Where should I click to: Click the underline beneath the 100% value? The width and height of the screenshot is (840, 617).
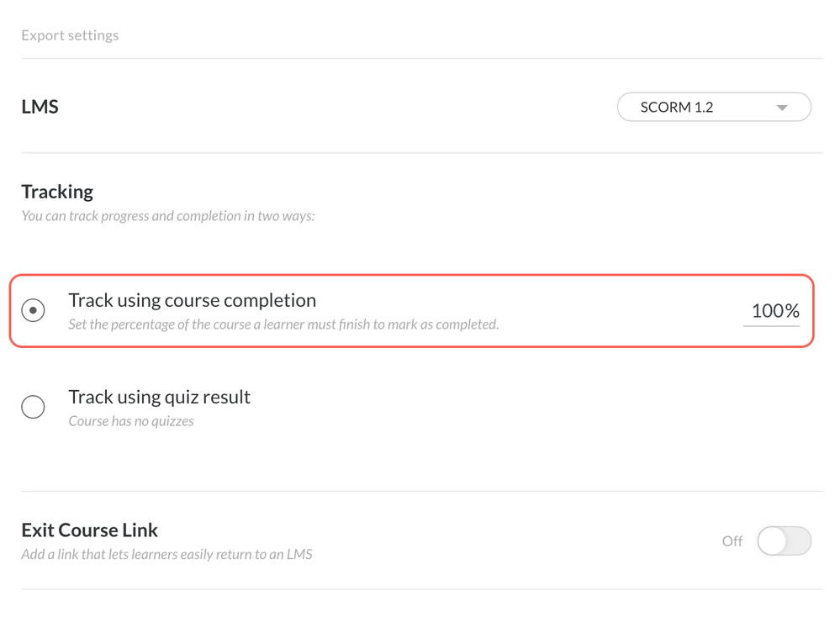(x=771, y=325)
